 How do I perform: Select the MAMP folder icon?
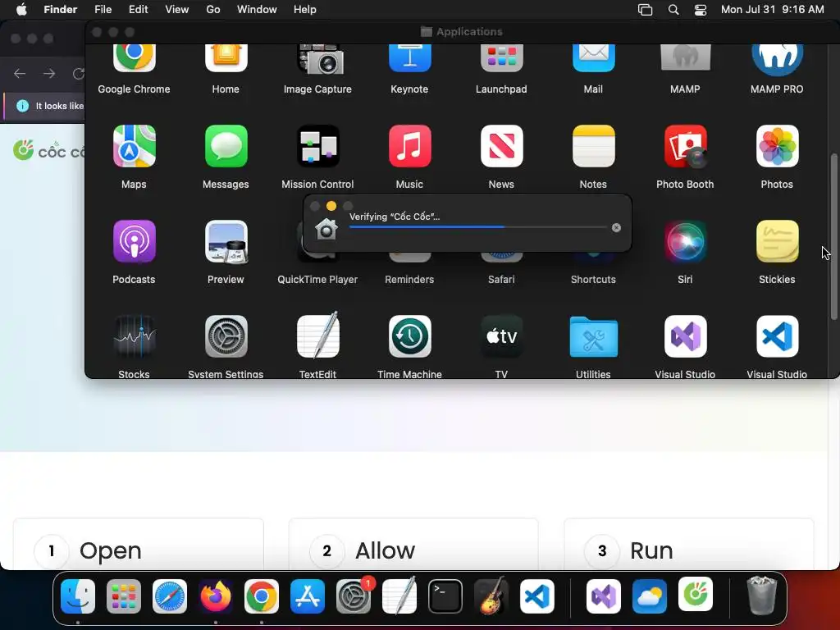[685, 57]
